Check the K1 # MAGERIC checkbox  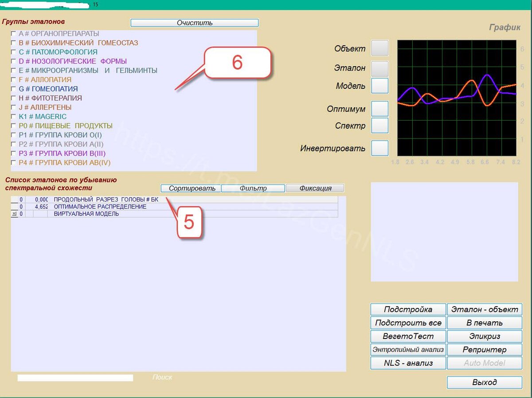14,117
